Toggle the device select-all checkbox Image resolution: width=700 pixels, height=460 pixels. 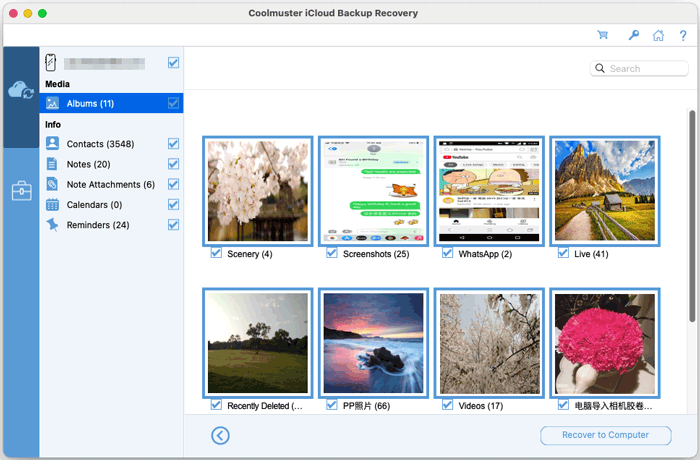(173, 63)
